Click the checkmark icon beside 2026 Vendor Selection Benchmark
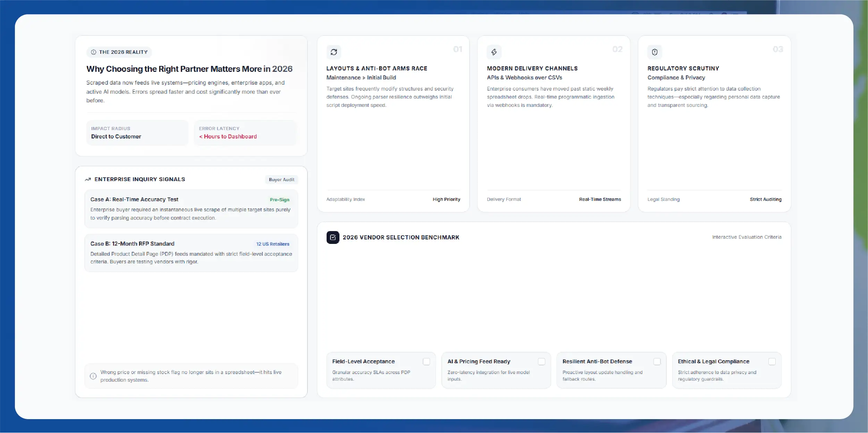The height and width of the screenshot is (433, 868). tap(333, 237)
